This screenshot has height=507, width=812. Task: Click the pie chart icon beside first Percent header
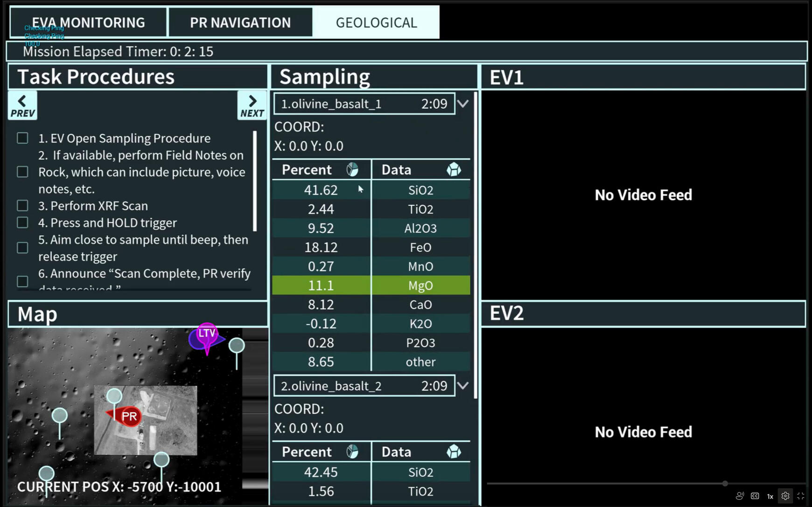pyautogui.click(x=352, y=170)
